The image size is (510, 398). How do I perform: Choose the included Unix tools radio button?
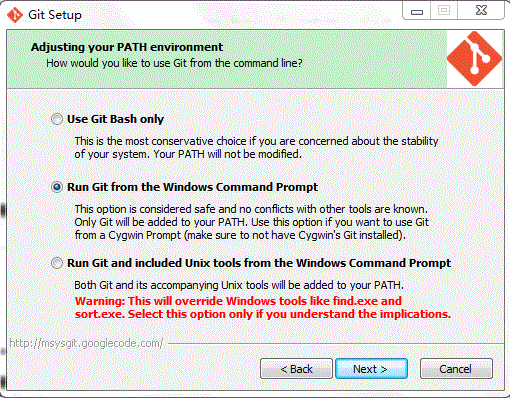(57, 263)
